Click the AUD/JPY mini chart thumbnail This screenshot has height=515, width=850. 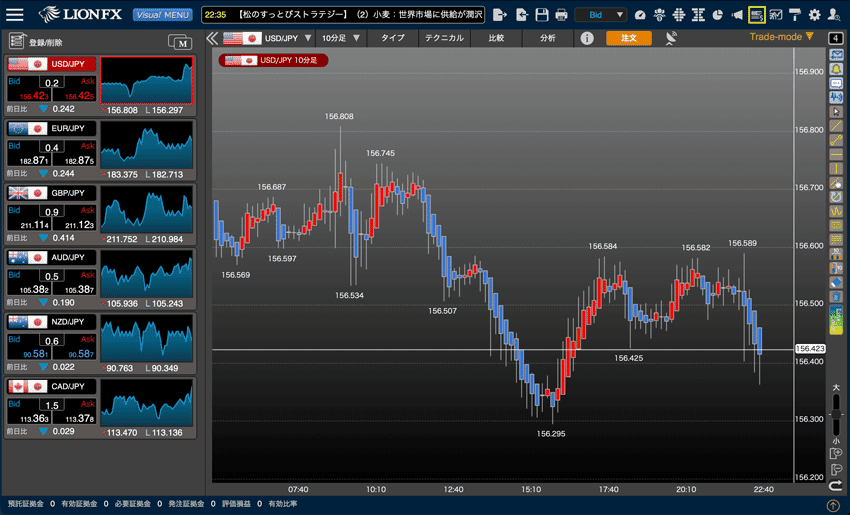(x=146, y=274)
